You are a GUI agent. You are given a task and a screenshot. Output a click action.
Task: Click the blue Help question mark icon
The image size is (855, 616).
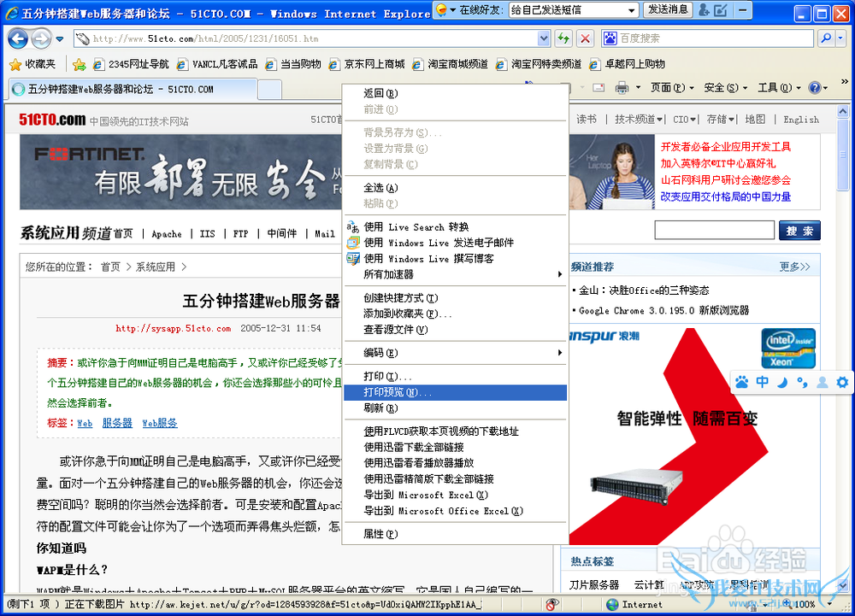coord(815,88)
